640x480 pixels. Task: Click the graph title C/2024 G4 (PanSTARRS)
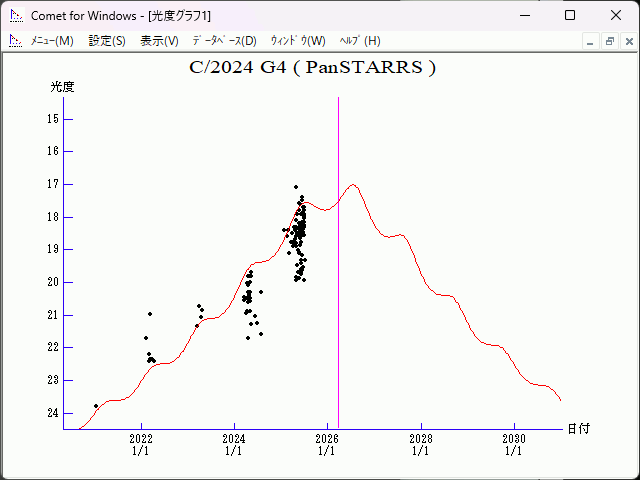(312, 68)
